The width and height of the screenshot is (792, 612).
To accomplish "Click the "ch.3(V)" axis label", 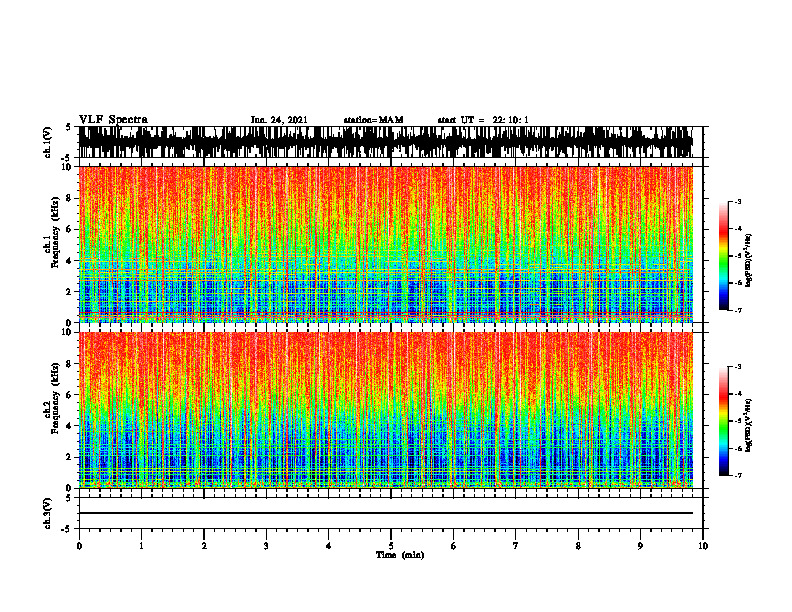I will point(48,513).
